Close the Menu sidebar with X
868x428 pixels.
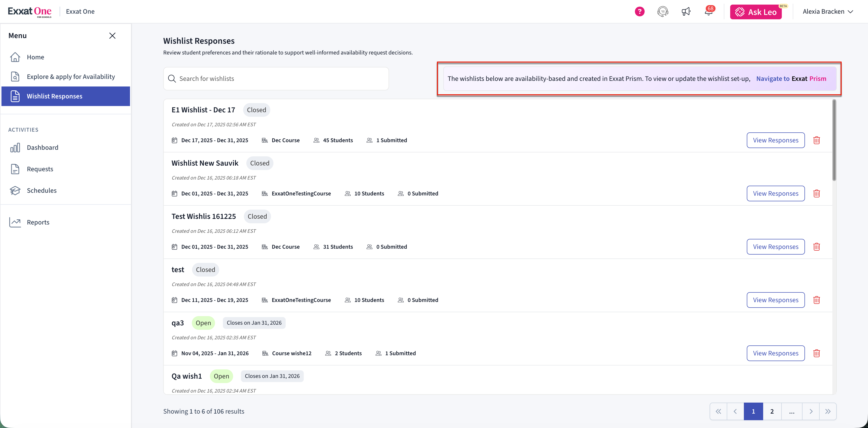(x=112, y=36)
